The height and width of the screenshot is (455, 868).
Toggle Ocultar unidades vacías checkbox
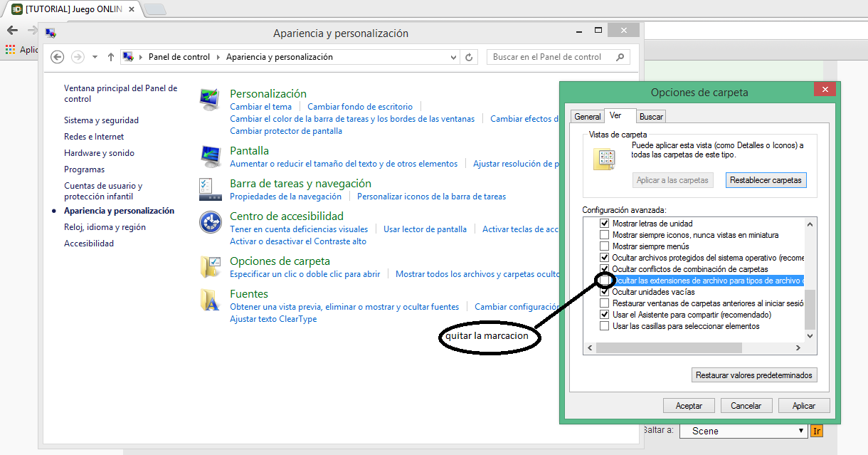coord(605,292)
